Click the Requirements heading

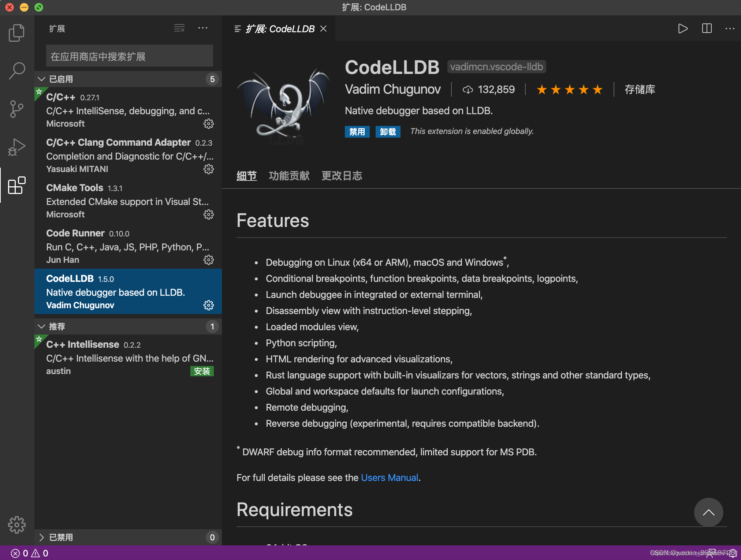294,509
